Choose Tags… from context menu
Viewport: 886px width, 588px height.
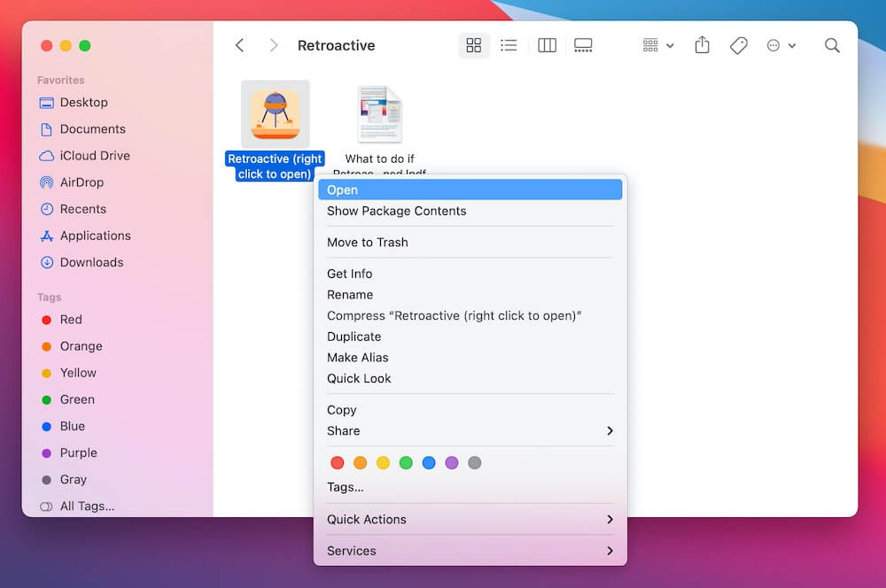(470, 487)
